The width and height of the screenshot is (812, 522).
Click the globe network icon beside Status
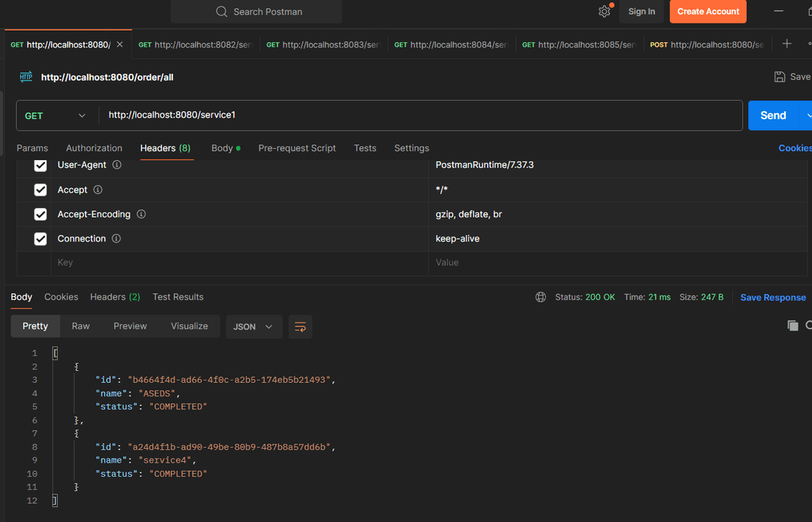tap(541, 297)
